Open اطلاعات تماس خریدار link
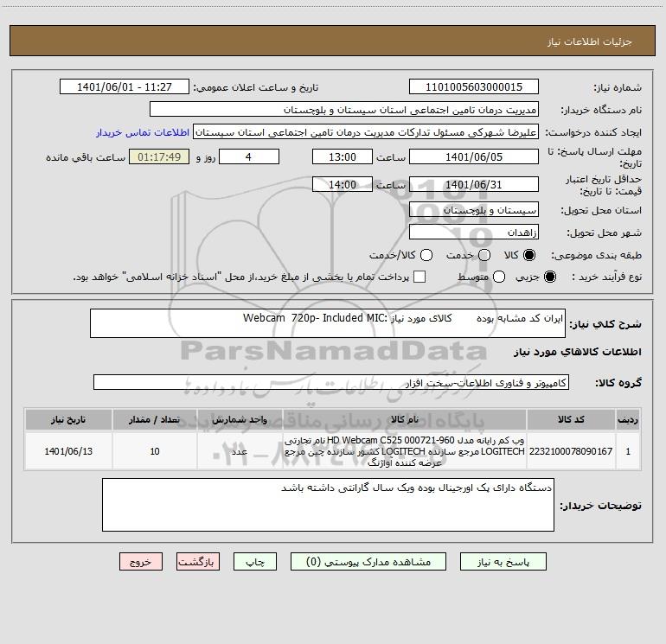This screenshot has width=666, height=644. 143,132
